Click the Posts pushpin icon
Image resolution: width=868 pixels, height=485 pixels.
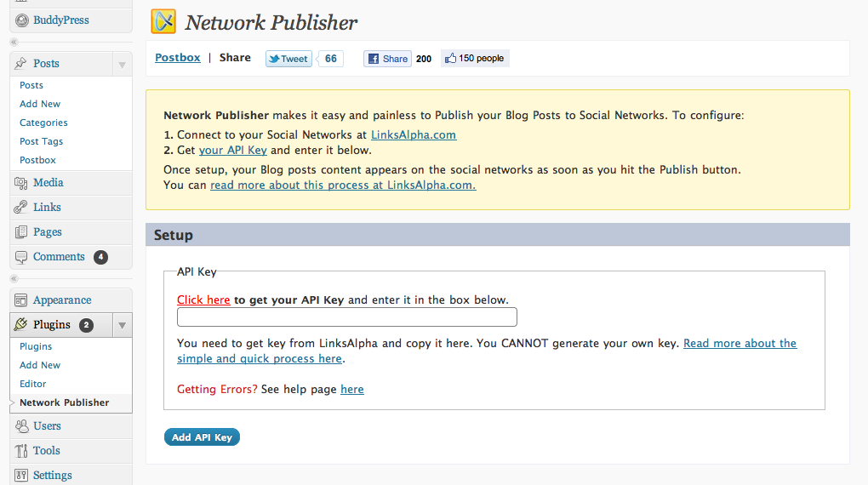coord(21,63)
